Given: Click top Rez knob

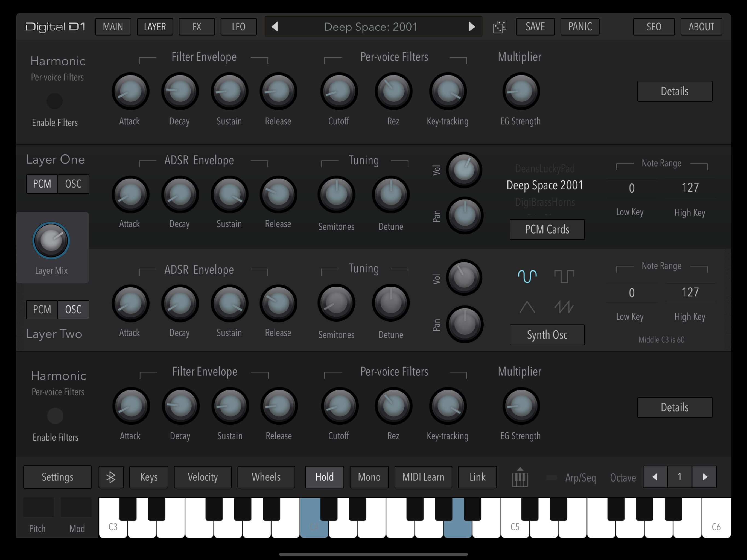Looking at the screenshot, I should pos(393,91).
